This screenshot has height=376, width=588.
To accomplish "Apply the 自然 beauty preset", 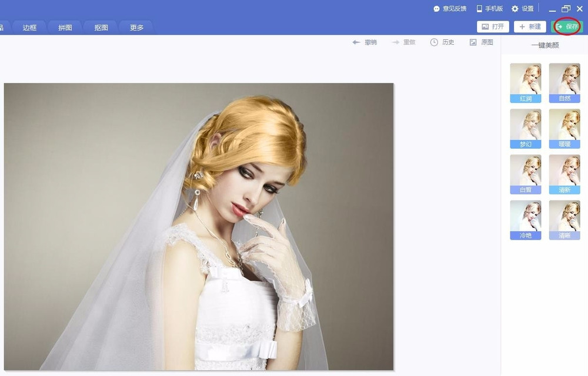I will pos(564,83).
